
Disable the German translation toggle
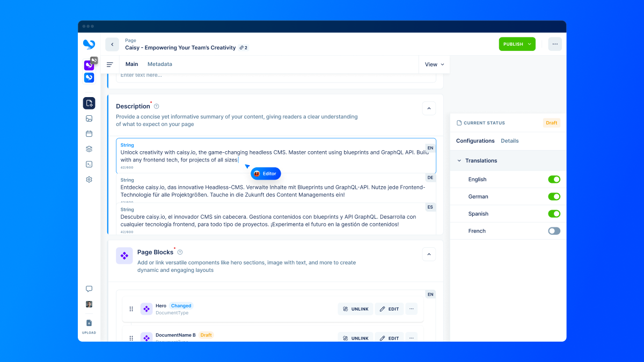coord(553,196)
